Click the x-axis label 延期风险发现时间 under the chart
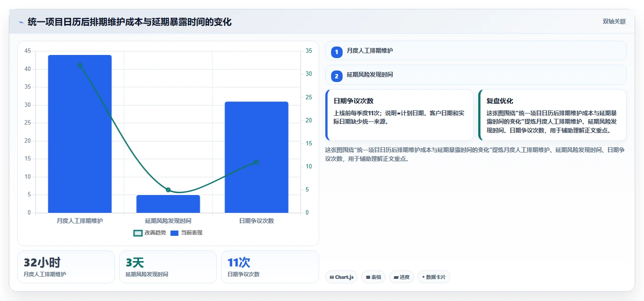 pos(168,221)
